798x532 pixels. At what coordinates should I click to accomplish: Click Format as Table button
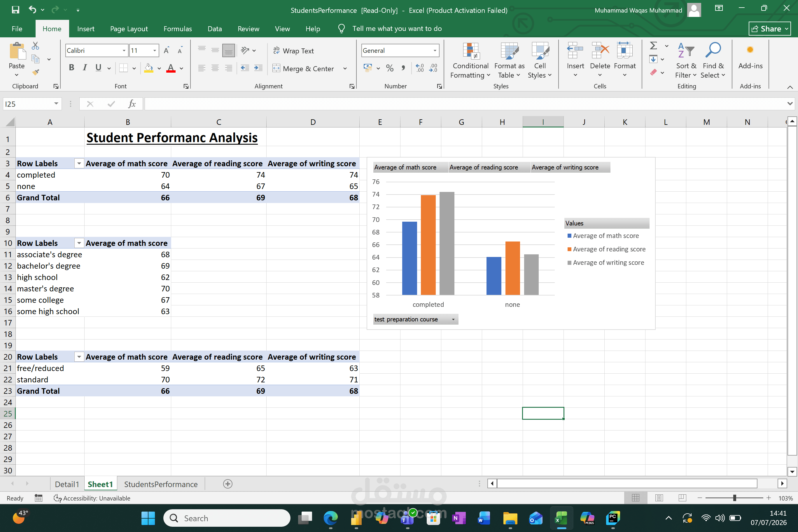click(x=509, y=61)
